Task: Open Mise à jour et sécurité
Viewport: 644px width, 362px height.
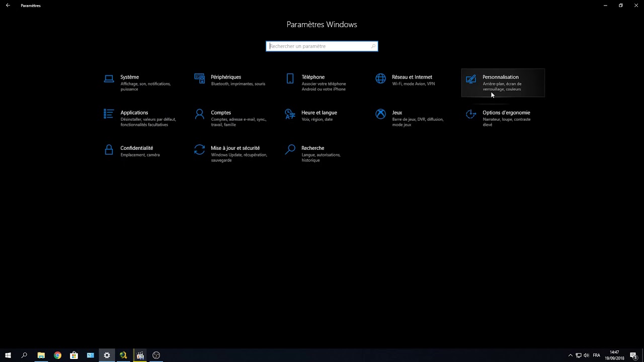Action: point(232,154)
